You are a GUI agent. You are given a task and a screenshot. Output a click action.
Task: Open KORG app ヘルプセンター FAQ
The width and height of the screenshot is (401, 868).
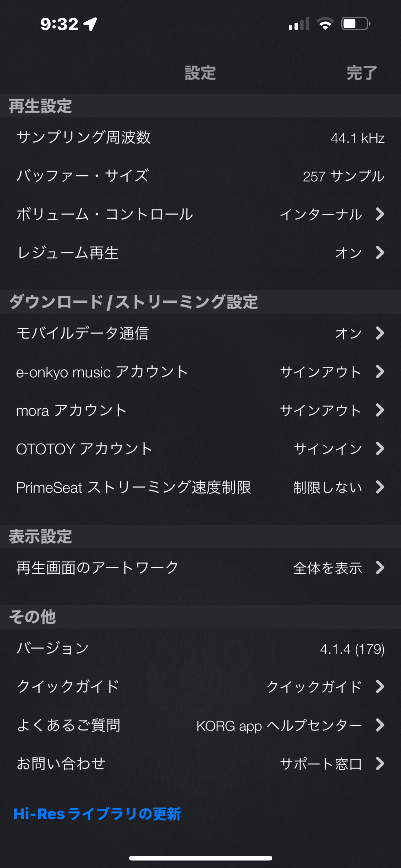279,725
